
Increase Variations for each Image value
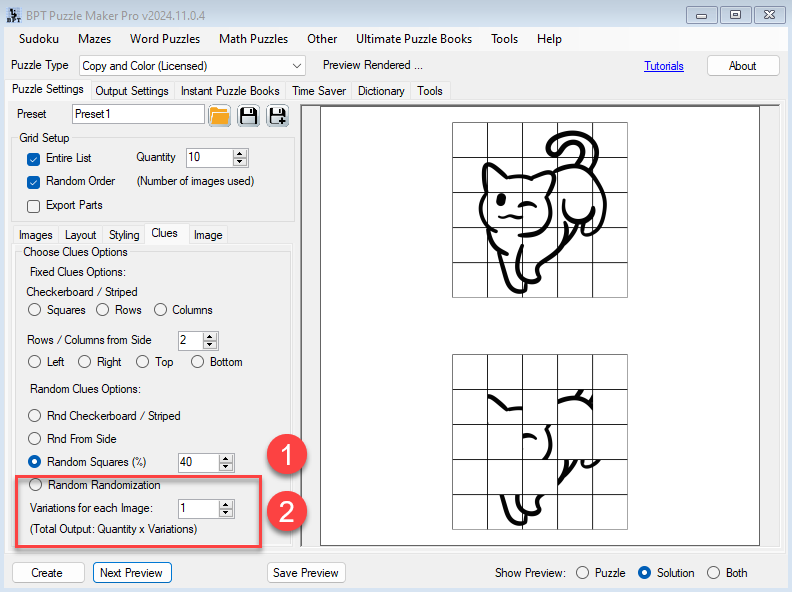pos(226,504)
